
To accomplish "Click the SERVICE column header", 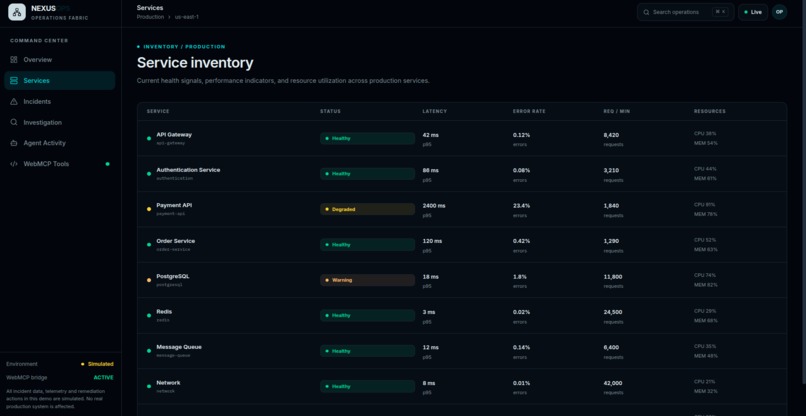I will [158, 112].
